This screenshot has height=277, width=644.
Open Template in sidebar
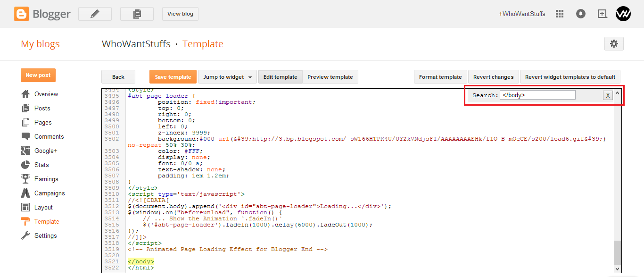(x=47, y=221)
